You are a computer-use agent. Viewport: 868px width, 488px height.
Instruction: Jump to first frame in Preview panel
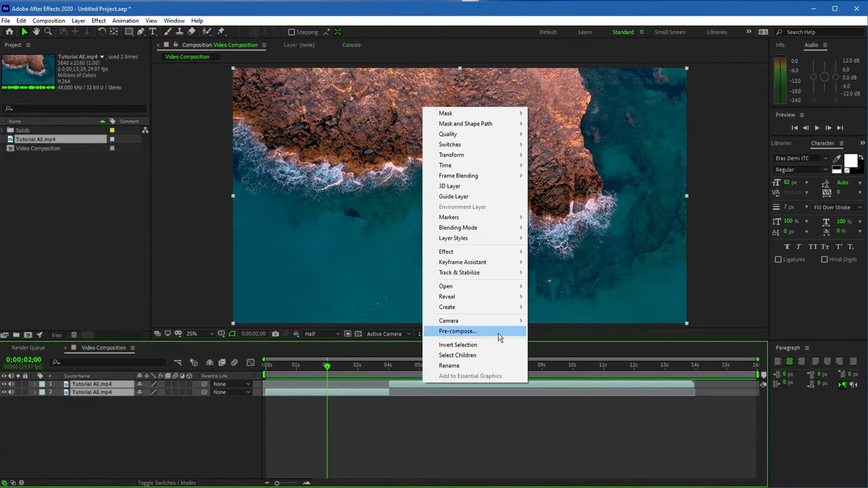click(795, 128)
